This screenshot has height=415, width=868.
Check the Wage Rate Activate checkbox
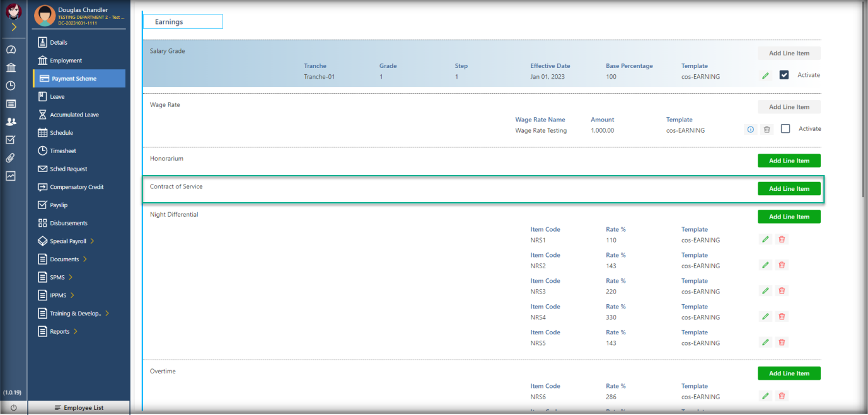(x=785, y=128)
